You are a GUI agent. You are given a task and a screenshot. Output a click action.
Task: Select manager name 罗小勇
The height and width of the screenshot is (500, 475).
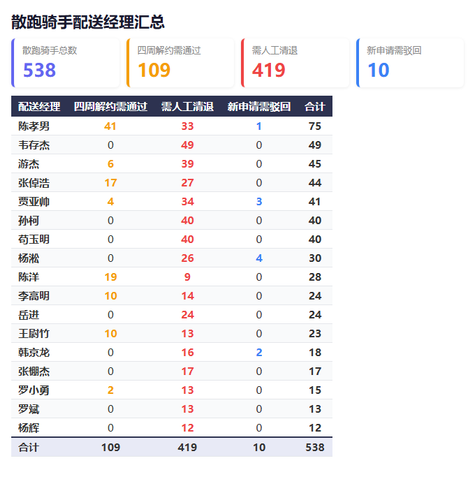pyautogui.click(x=34, y=390)
